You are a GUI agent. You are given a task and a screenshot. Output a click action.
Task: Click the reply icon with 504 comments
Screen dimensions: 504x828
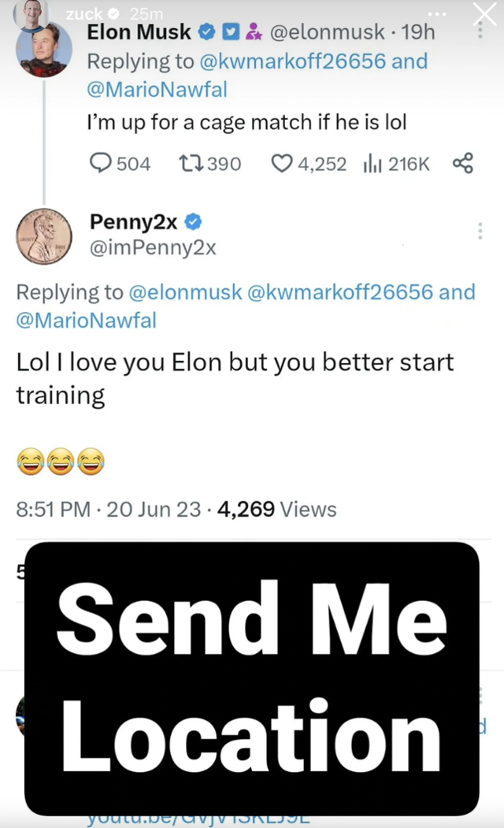[101, 163]
